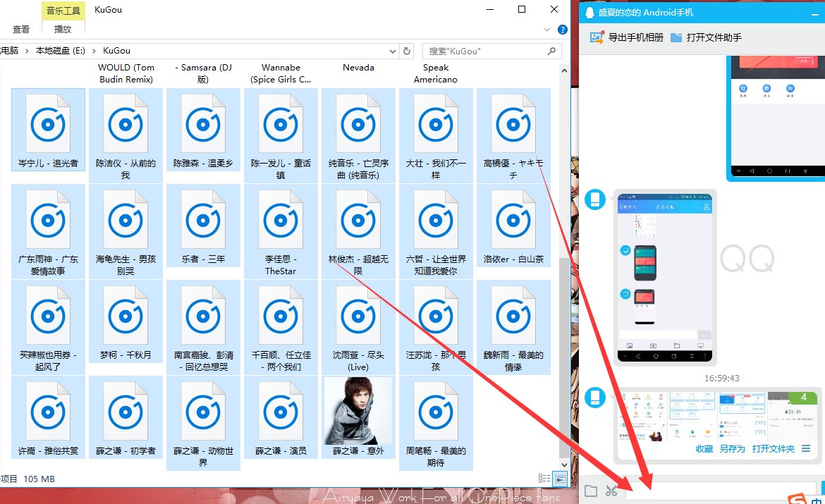The width and height of the screenshot is (825, 504).
Task: Select the file 沈雨萱 - 尽头 (Live)
Action: [358, 327]
